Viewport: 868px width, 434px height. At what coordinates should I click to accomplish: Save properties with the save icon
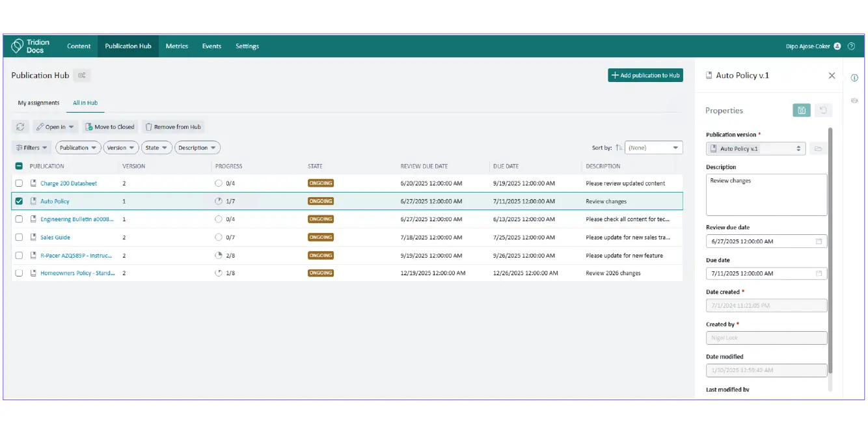[801, 111]
